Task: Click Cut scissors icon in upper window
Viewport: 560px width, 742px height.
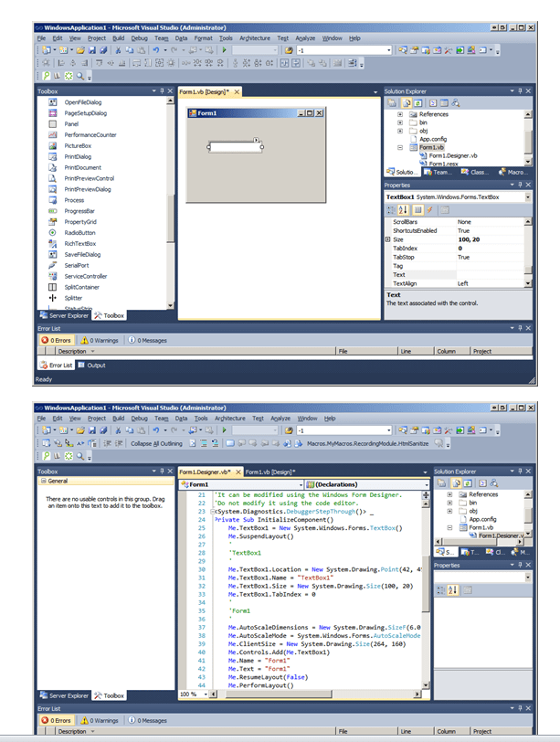Action: [x=118, y=50]
